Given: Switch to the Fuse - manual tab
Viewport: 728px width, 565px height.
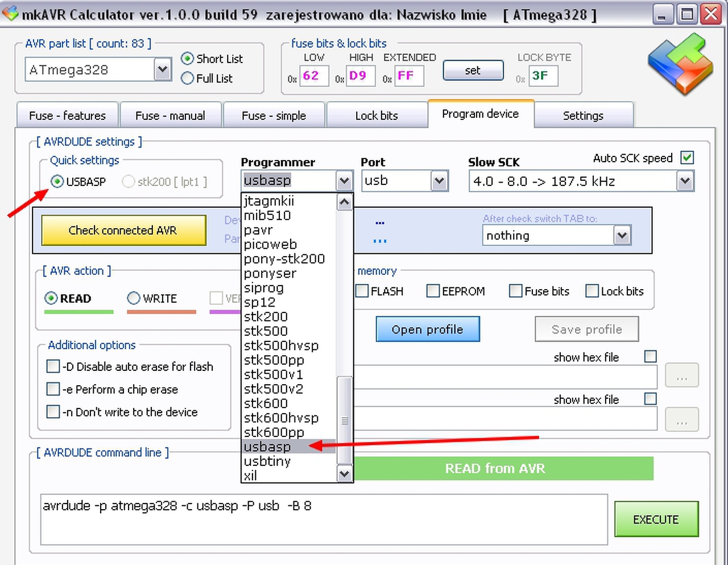Looking at the screenshot, I should pos(170,116).
